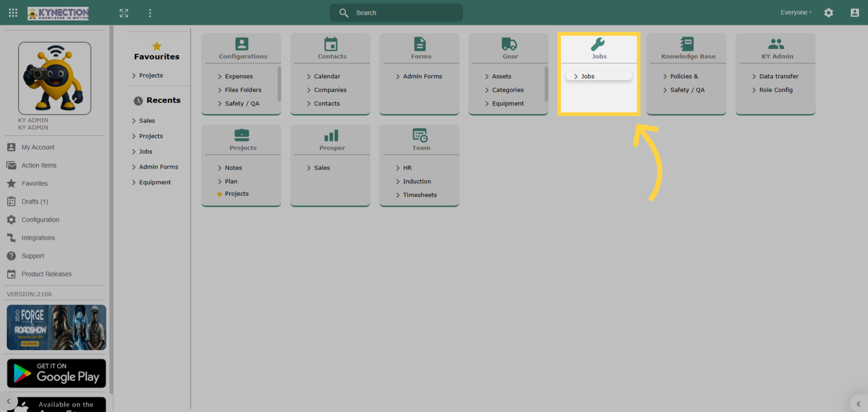868x412 pixels.
Task: Open right panel with bottom-right arrow
Action: click(x=858, y=404)
